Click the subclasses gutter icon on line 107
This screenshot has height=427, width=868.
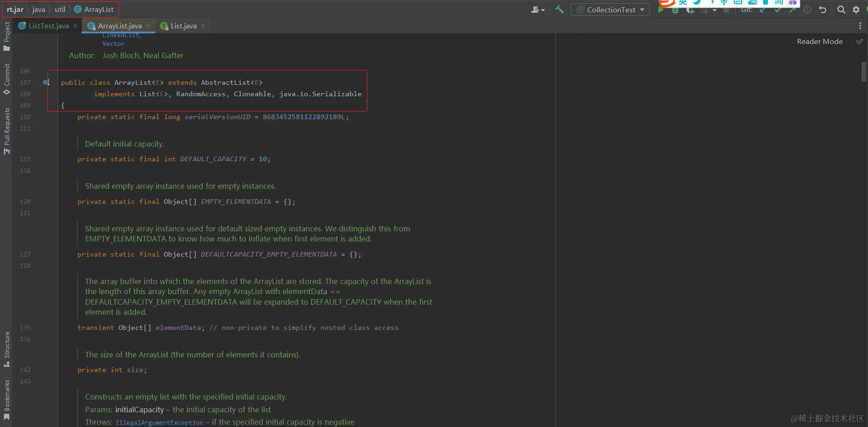(x=46, y=83)
